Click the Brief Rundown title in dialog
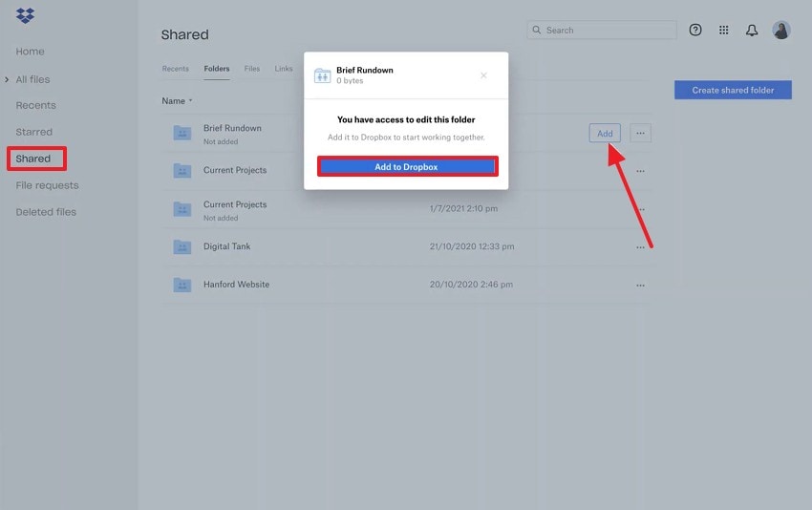The height and width of the screenshot is (510, 812). coord(365,70)
